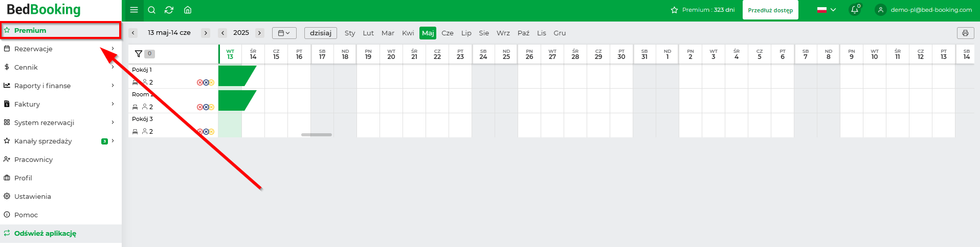Click the printer icon
The image size is (980, 247).
965,33
